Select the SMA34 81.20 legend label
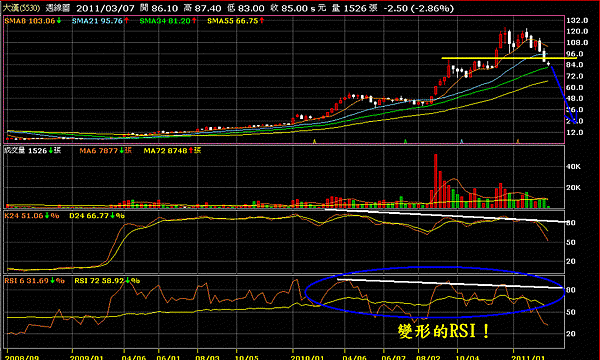 click(x=168, y=21)
